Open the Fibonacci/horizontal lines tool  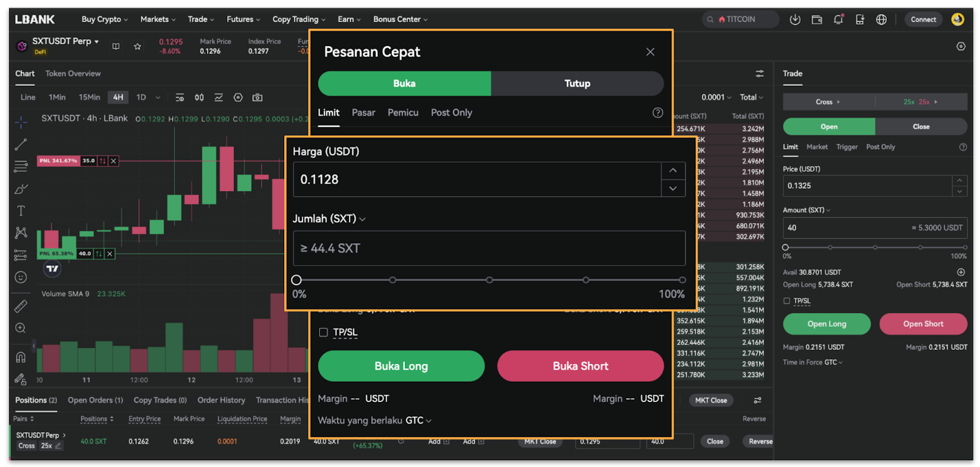click(21, 167)
